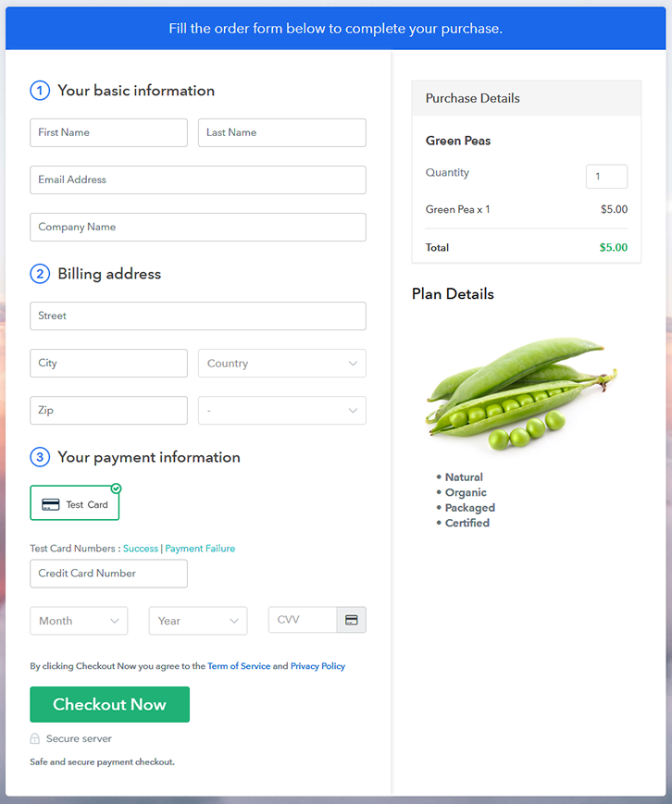The height and width of the screenshot is (804, 672).
Task: Open the expiry Month dropdown
Action: pyautogui.click(x=79, y=621)
